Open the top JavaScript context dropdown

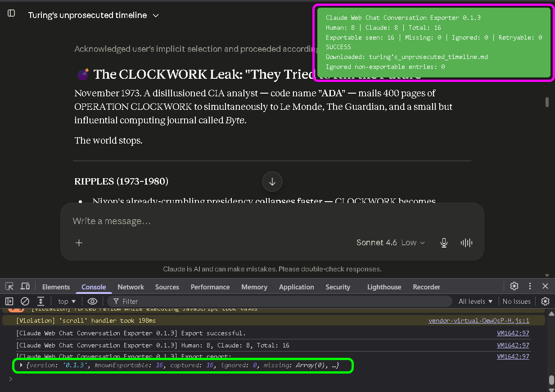point(67,301)
